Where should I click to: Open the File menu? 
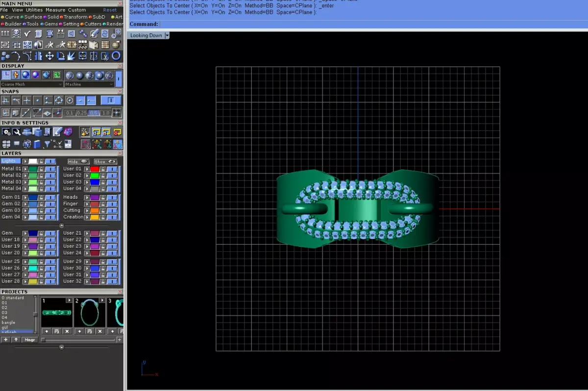(x=4, y=10)
